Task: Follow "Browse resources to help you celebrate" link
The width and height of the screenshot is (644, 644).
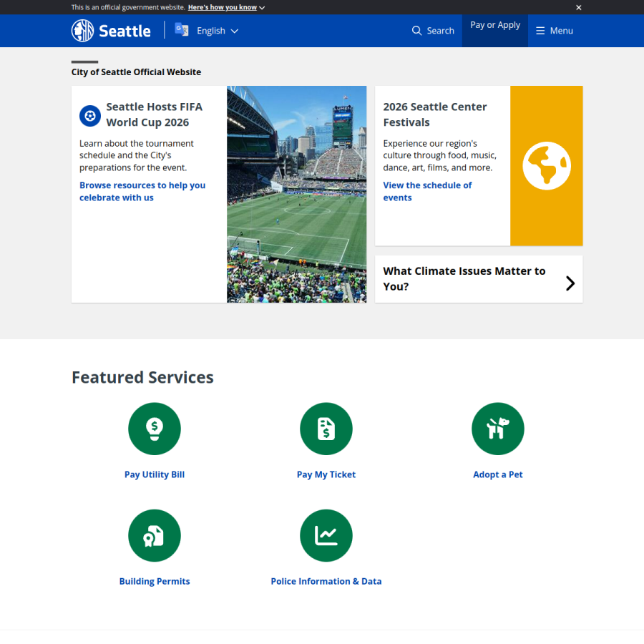Action: pos(142,191)
